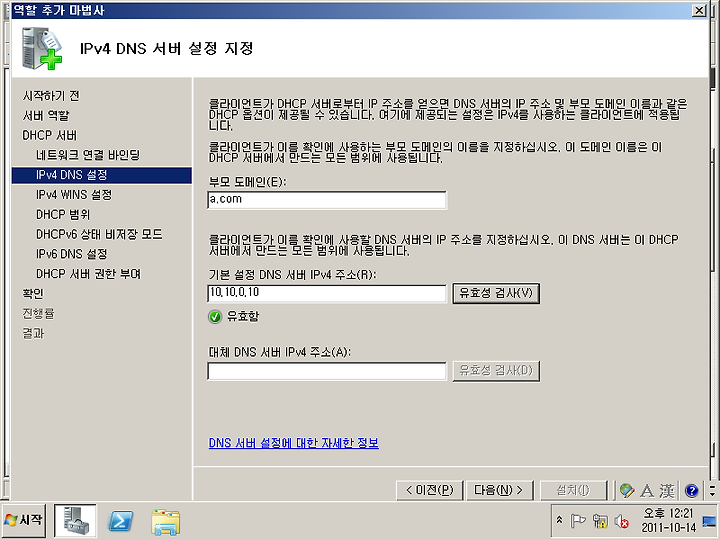Go back with the 이전(P) button
The width and height of the screenshot is (720, 540).
coord(429,490)
